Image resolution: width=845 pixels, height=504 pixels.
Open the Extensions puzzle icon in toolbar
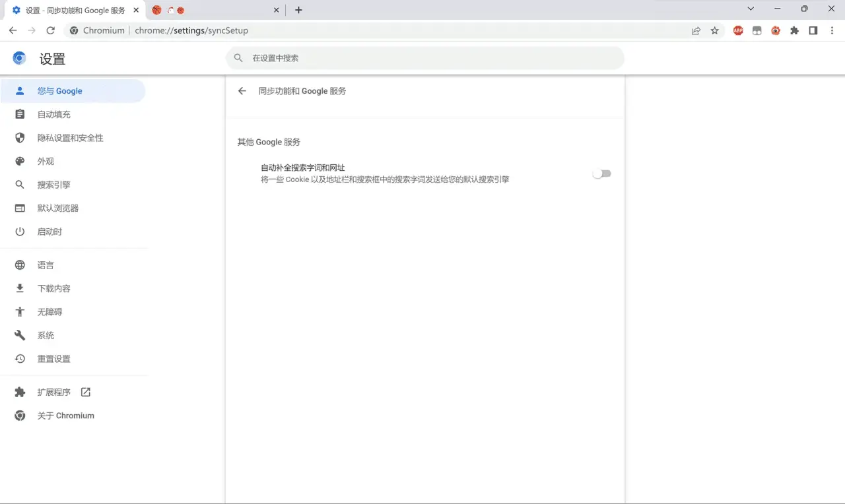coord(794,30)
